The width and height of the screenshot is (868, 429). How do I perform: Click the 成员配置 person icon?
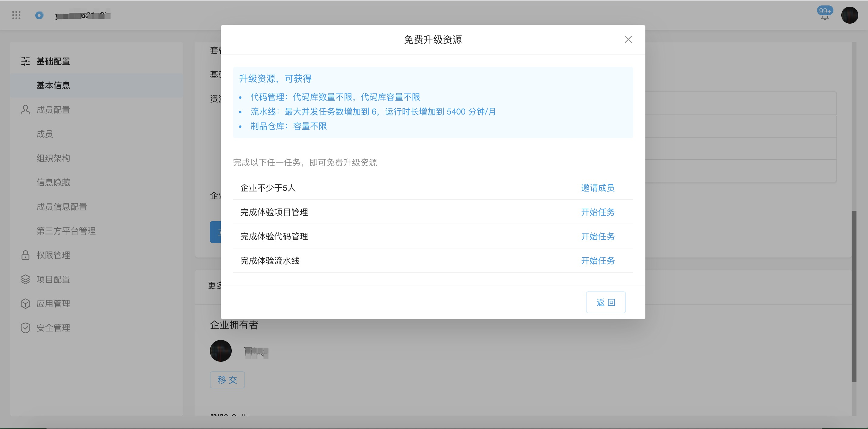[x=25, y=110]
